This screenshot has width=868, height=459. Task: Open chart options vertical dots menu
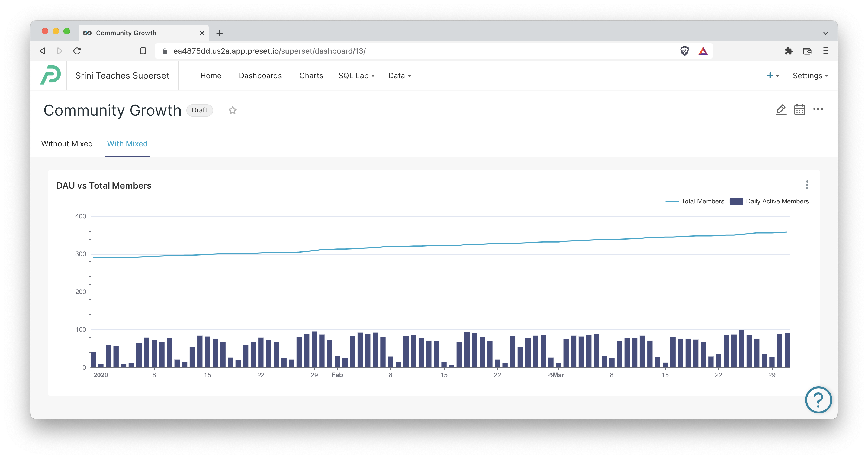click(x=807, y=185)
